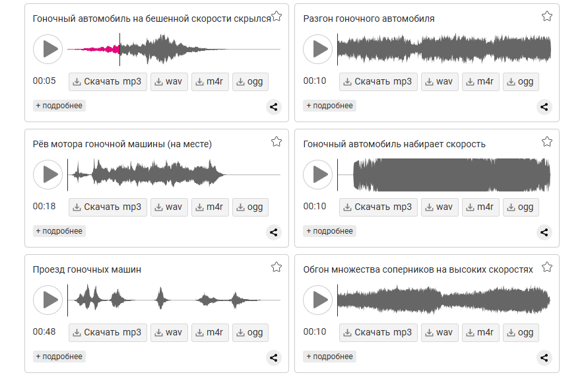This screenshot has width=588, height=375.
Task: Play the «Проезд гоночных машин» sound
Action: point(48,300)
